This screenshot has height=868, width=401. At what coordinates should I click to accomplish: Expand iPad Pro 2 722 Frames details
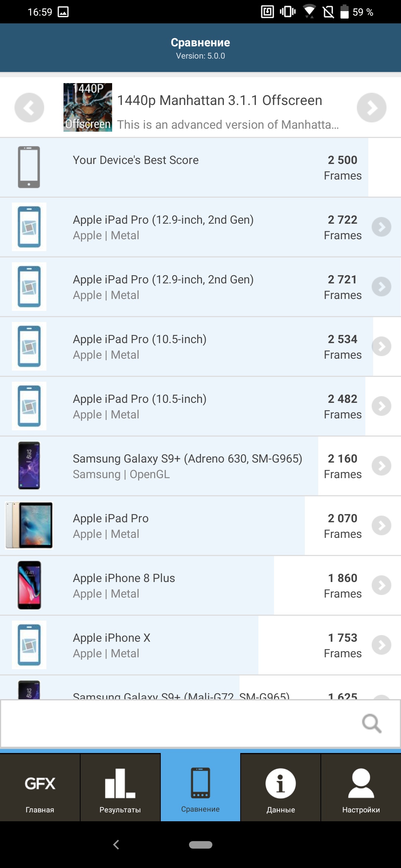pyautogui.click(x=381, y=227)
